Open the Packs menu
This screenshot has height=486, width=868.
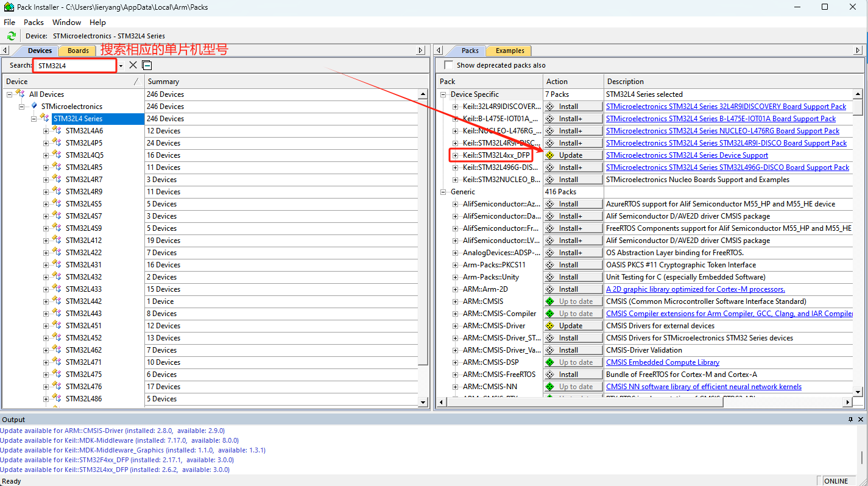[x=34, y=22]
